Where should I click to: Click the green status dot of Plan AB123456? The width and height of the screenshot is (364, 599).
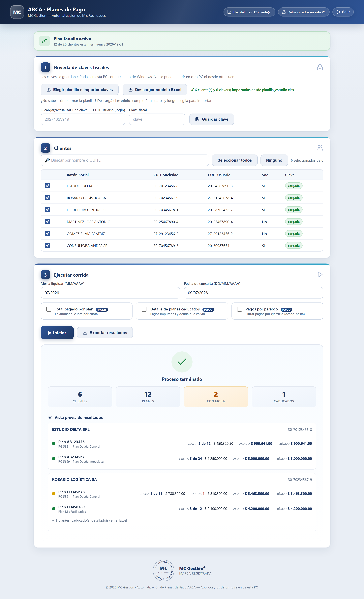point(54,444)
